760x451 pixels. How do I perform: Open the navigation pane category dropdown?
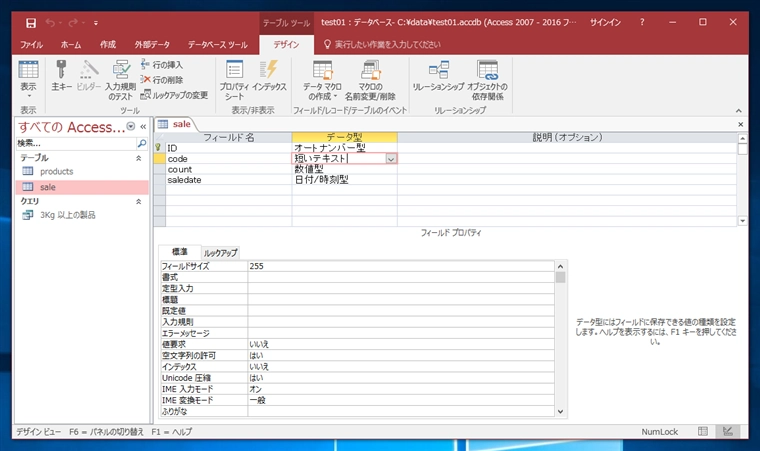pyautogui.click(x=131, y=127)
